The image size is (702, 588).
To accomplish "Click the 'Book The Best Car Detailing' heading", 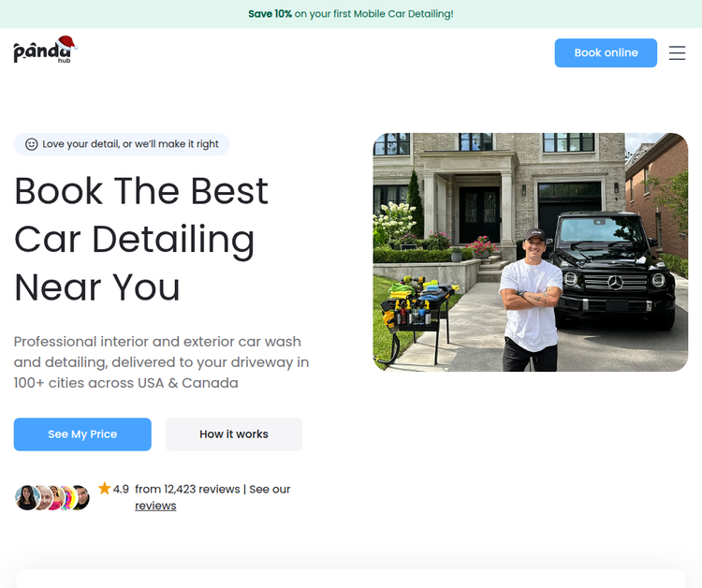I will [141, 239].
